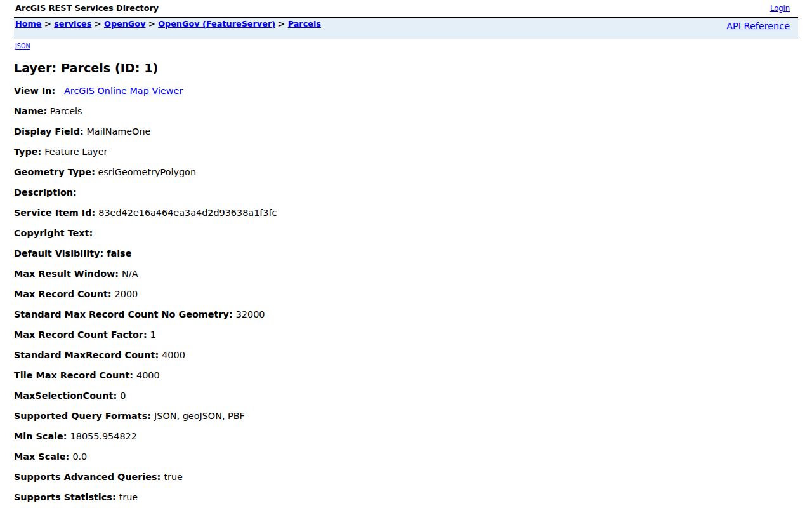Open ArcGIS Online Map Viewer

tap(124, 91)
